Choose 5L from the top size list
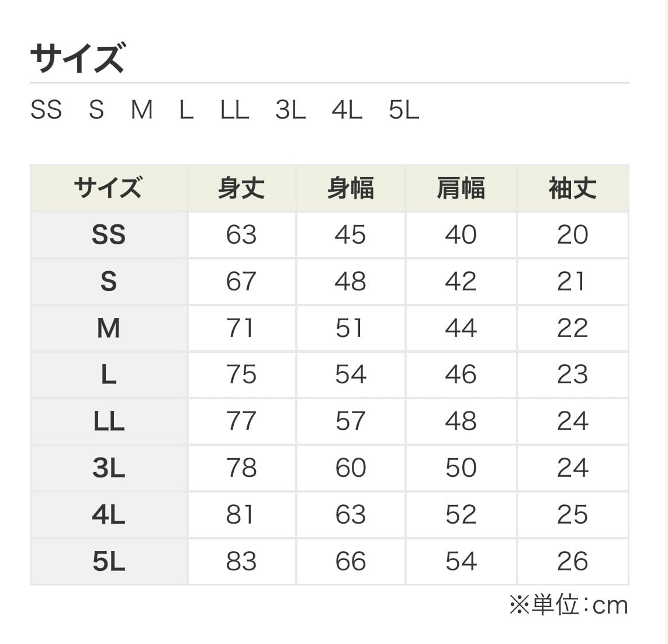Screen dimensions: 668x644 [x=404, y=110]
